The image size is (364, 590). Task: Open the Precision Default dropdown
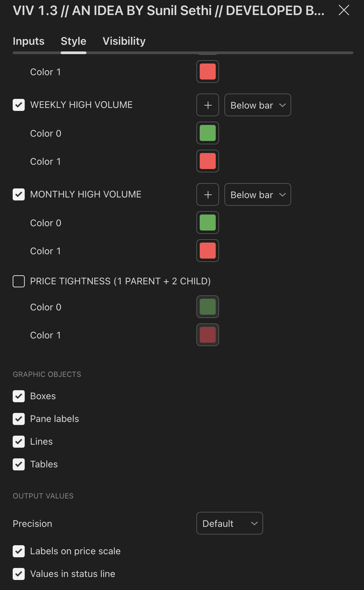click(x=229, y=524)
